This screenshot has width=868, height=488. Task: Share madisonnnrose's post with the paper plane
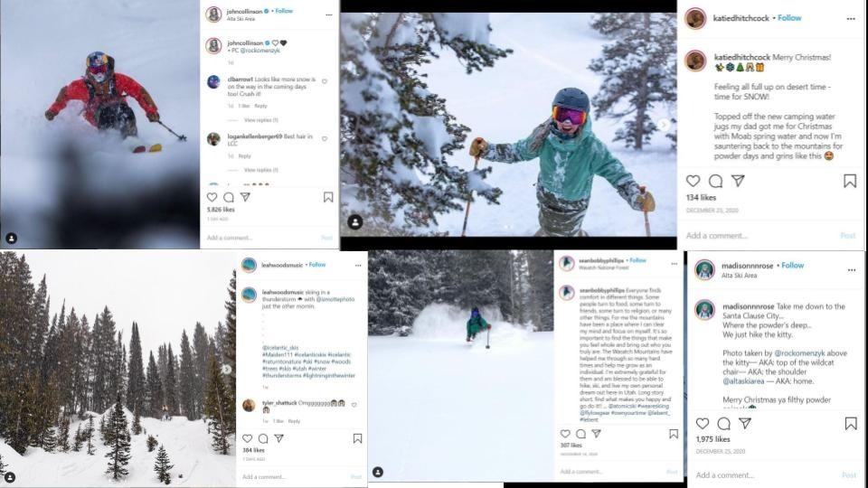[747, 424]
